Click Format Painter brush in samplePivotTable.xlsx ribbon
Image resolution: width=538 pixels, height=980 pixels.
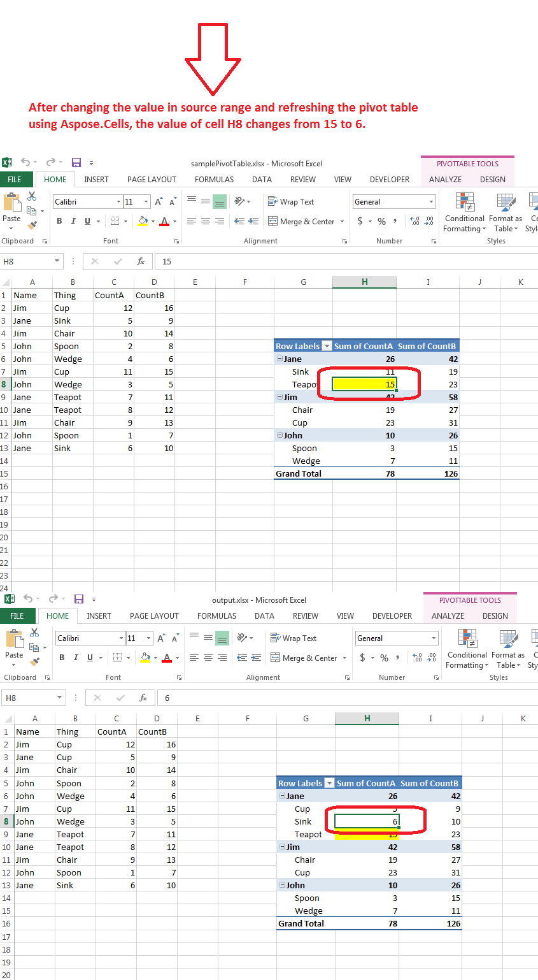[x=32, y=224]
